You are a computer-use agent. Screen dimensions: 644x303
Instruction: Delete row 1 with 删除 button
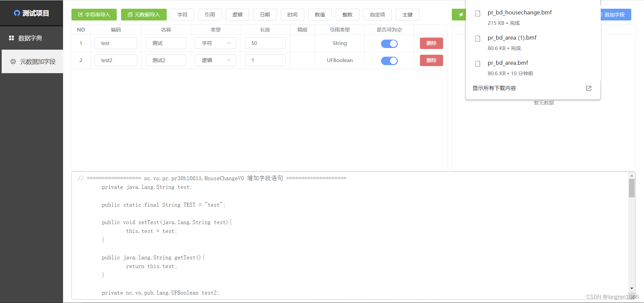431,43
